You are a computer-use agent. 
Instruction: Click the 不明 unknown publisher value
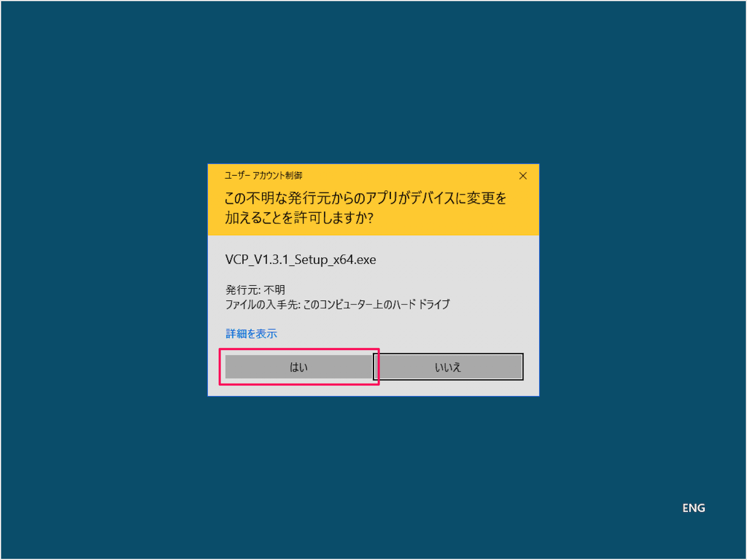point(274,290)
